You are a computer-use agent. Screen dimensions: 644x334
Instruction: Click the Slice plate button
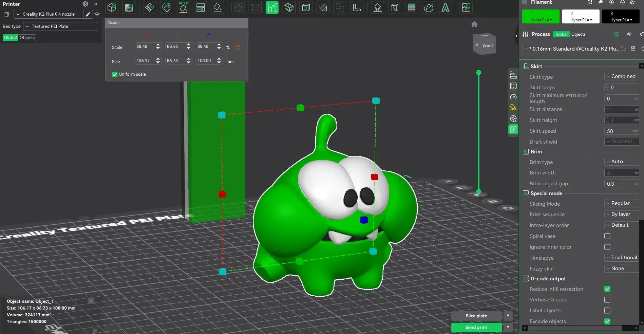[x=476, y=316]
